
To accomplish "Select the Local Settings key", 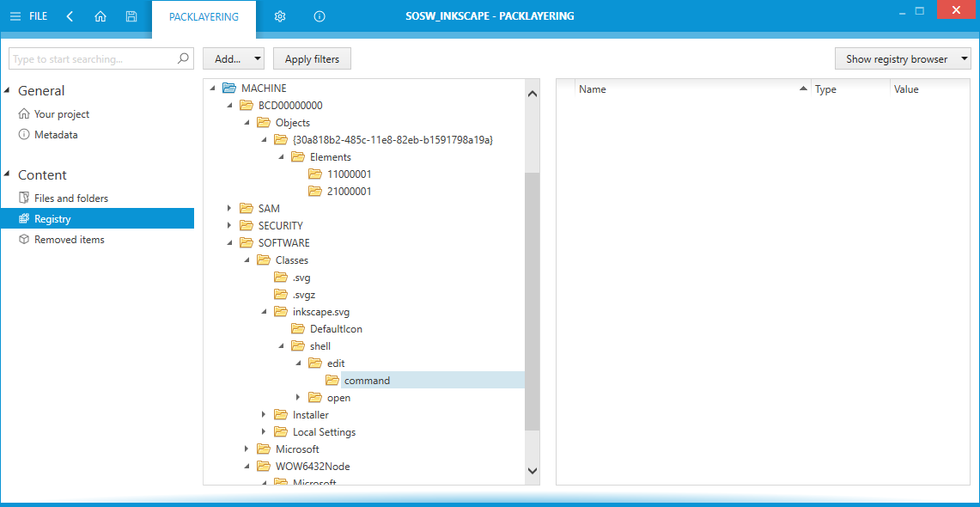I will [x=324, y=432].
